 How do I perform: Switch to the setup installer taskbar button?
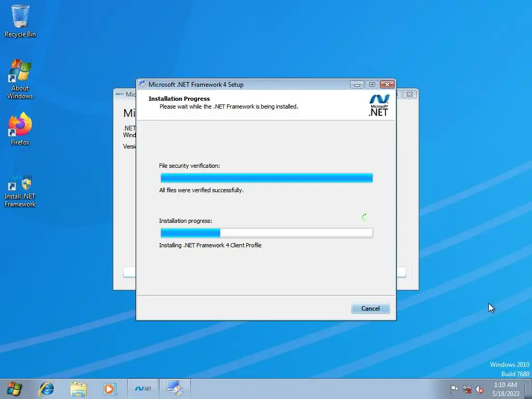coord(175,389)
